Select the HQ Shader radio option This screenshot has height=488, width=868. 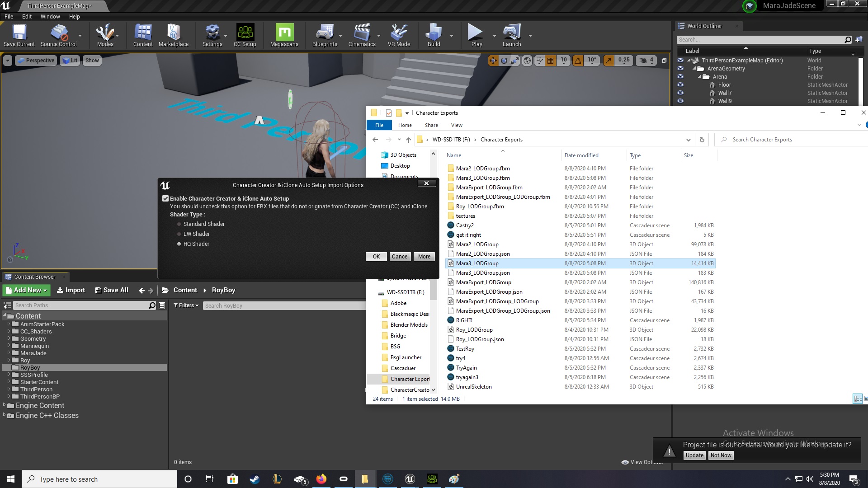(179, 244)
